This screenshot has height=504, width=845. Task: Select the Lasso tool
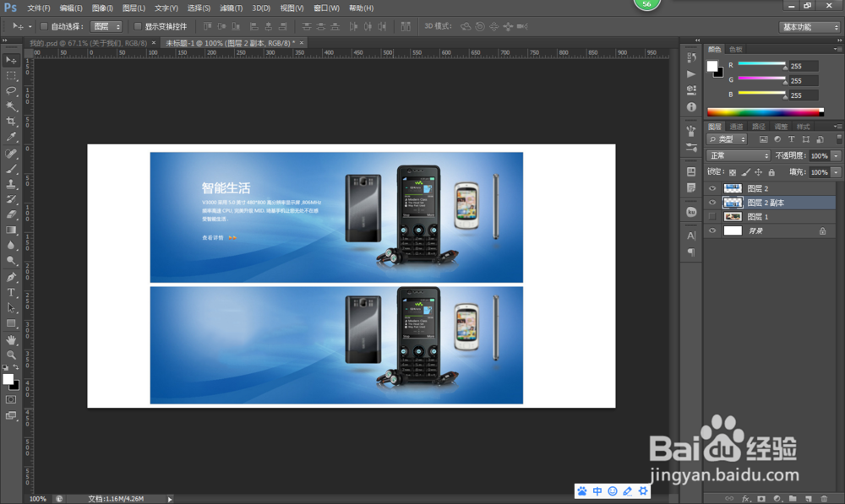(11, 90)
